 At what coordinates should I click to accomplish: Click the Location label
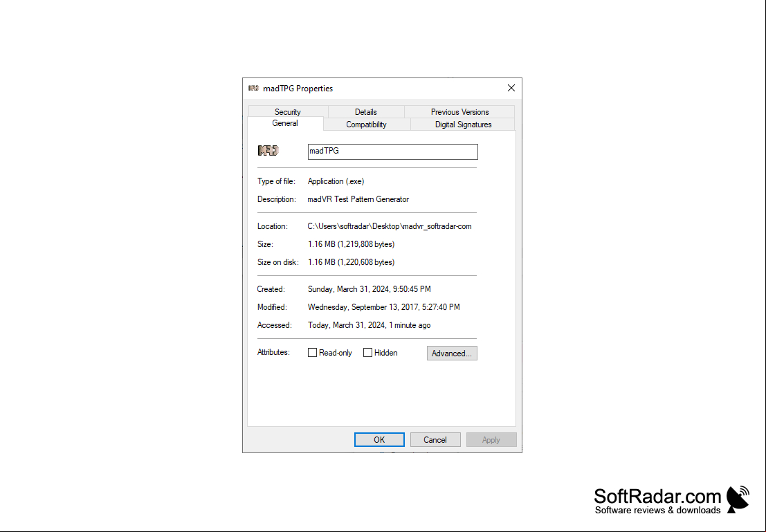point(273,226)
